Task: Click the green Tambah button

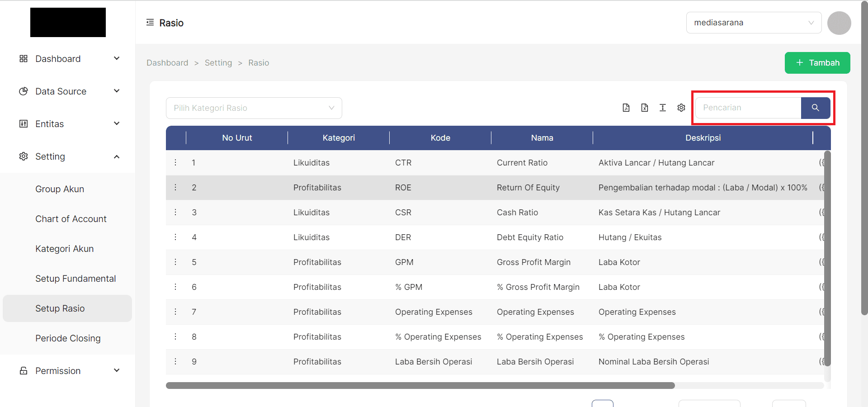Action: pos(817,63)
